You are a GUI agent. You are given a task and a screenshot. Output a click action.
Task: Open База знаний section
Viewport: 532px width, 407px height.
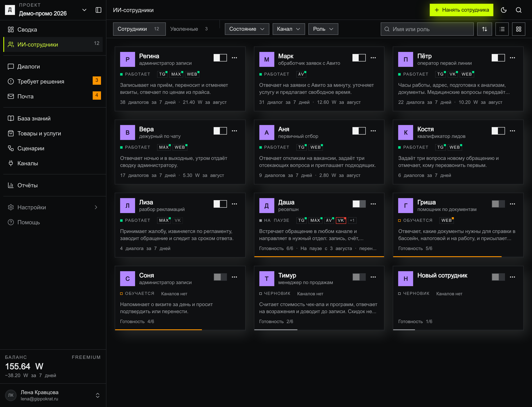click(53, 118)
